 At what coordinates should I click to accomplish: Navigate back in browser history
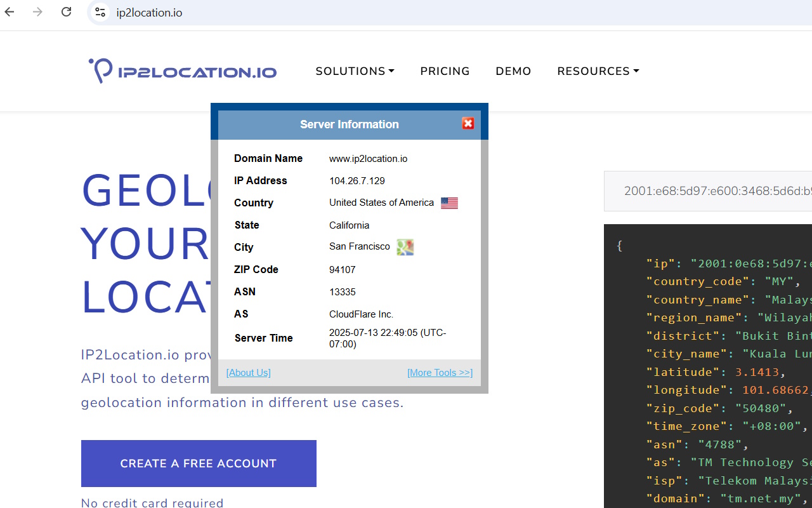9,12
